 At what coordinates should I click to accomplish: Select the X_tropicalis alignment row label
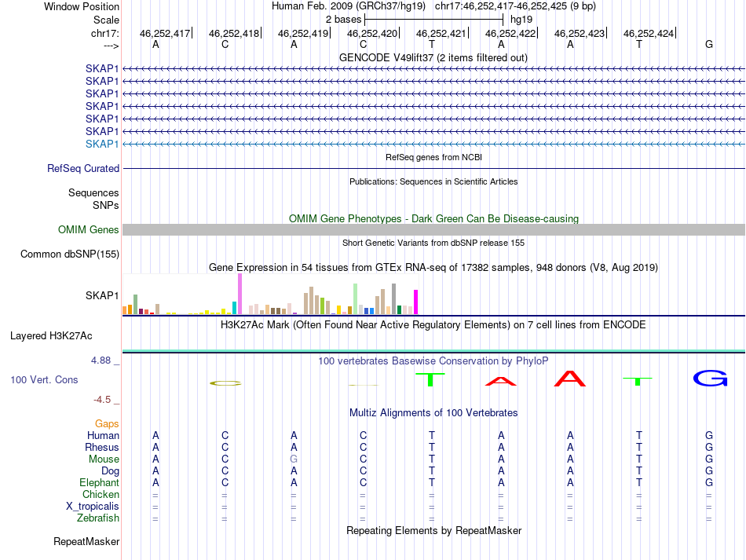click(93, 507)
